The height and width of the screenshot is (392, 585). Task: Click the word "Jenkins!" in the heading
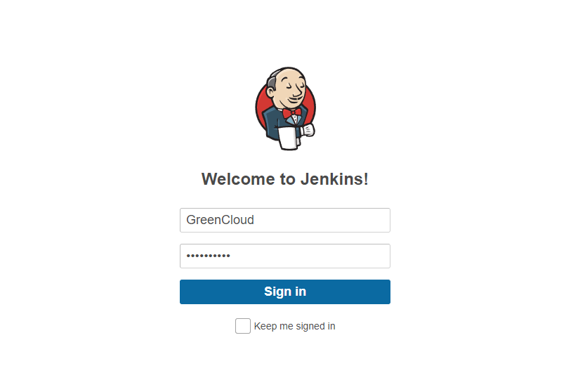334,179
